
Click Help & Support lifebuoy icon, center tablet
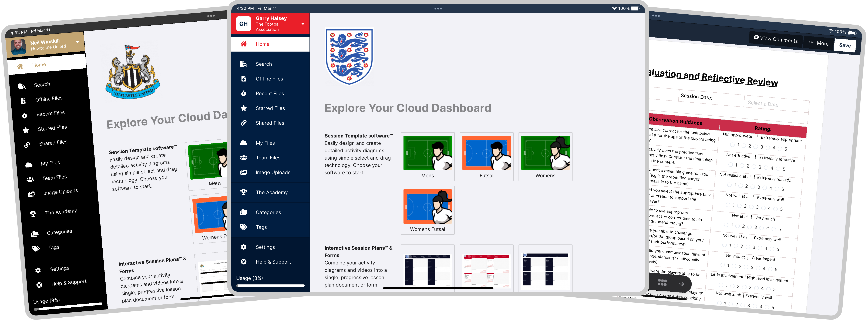(243, 262)
